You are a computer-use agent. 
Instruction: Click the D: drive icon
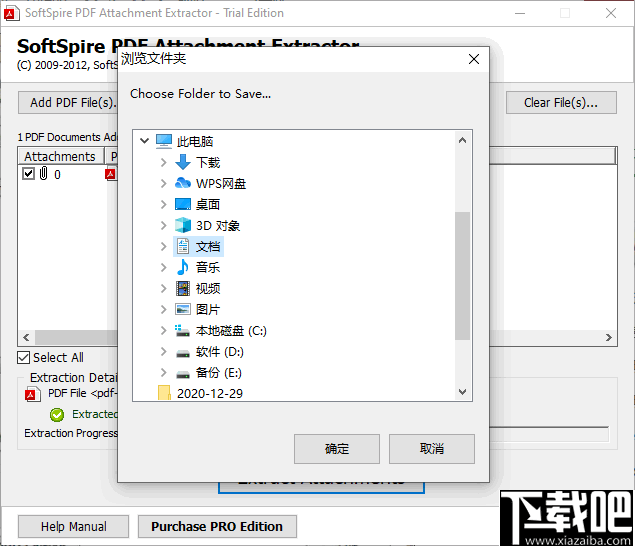(183, 353)
